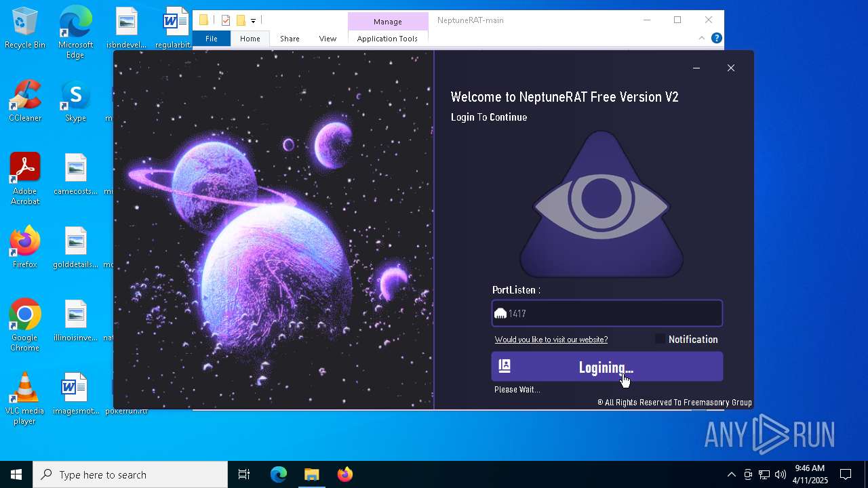The image size is (868, 488).
Task: Select the imagesmot Word document
Action: pos(75,394)
